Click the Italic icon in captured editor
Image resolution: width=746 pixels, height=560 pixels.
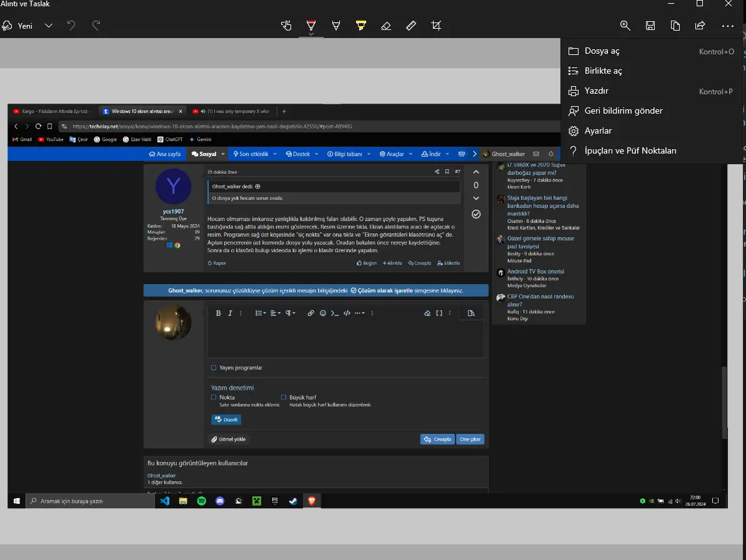point(231,313)
